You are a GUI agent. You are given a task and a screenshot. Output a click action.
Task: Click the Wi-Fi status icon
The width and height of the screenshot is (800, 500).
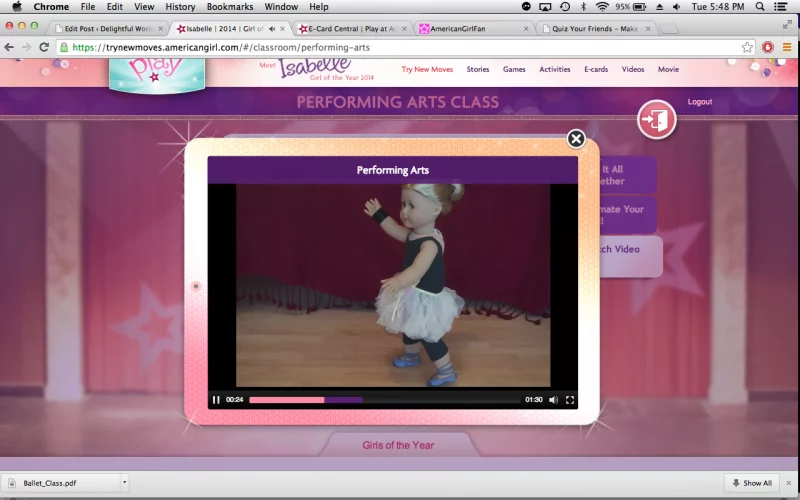click(x=603, y=7)
